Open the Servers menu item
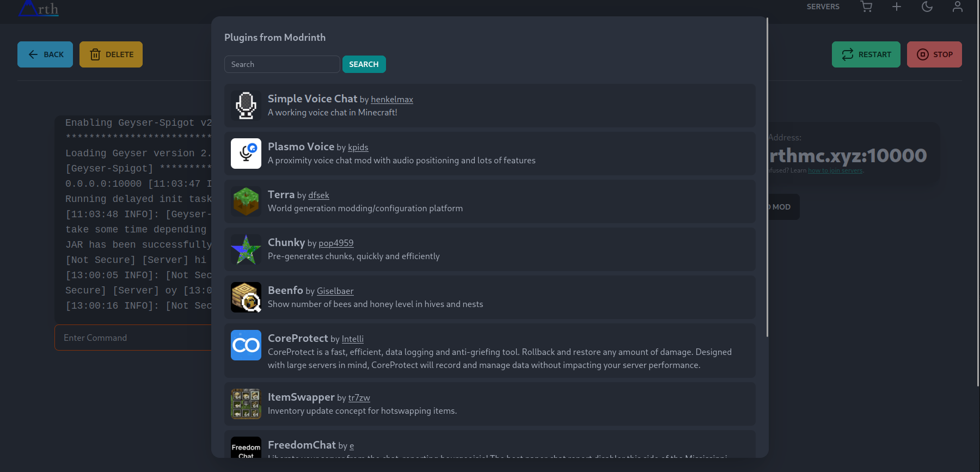The height and width of the screenshot is (472, 980). point(823,7)
